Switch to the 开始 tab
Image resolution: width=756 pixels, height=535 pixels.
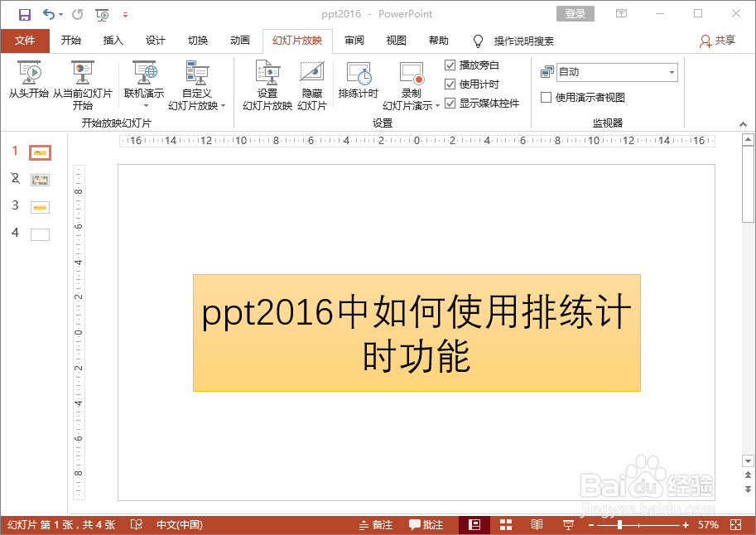[71, 41]
